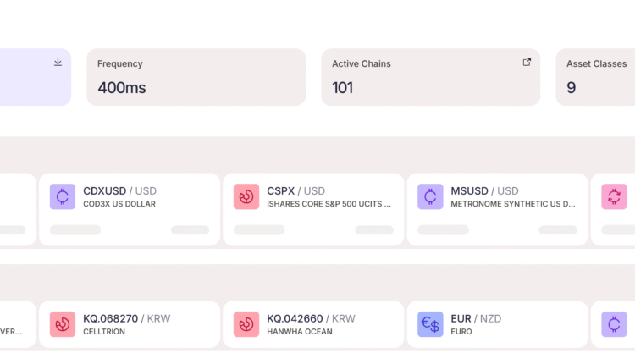Click the CDXUSD purple currency icon

tap(63, 197)
